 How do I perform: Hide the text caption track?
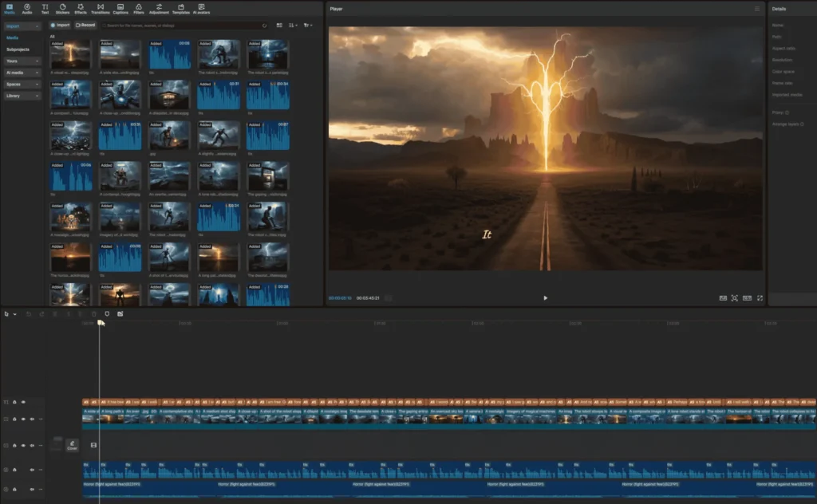click(x=23, y=402)
